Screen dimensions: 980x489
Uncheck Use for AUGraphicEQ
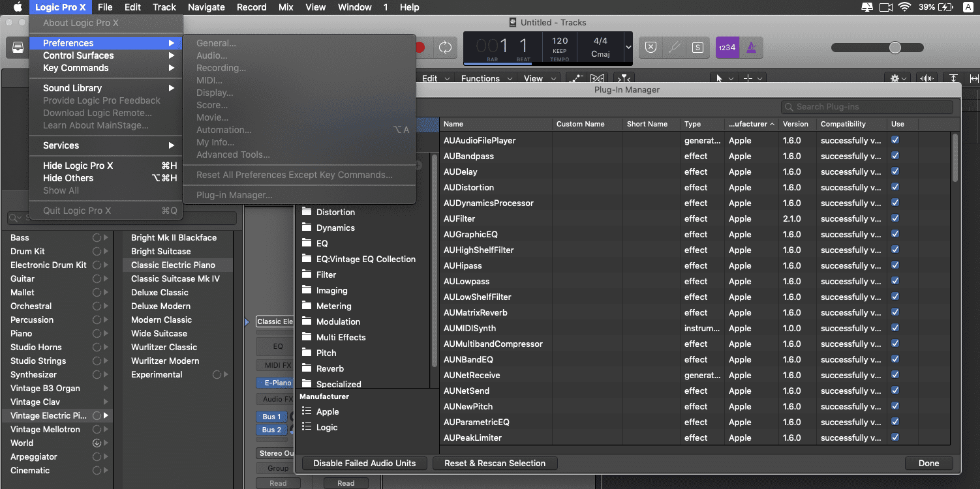click(895, 234)
